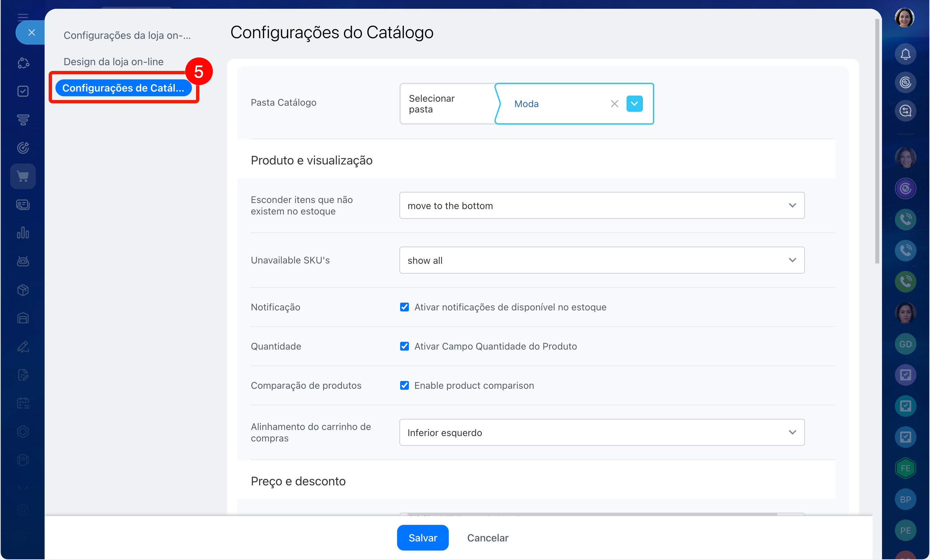The height and width of the screenshot is (560, 930).
Task: Uncheck stock availability notifications checkbox
Action: point(404,307)
